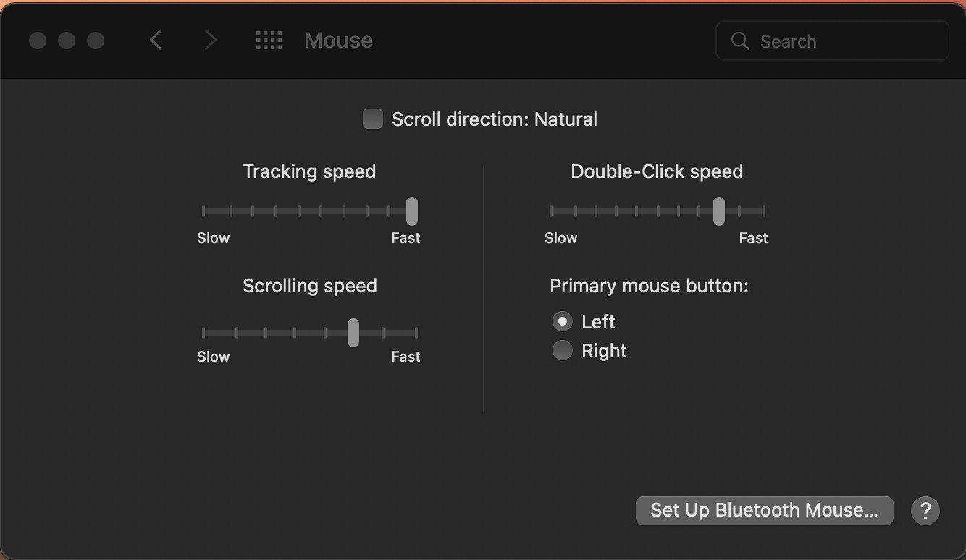This screenshot has width=966, height=560.
Task: Show all preferences grid icon
Action: click(x=269, y=40)
